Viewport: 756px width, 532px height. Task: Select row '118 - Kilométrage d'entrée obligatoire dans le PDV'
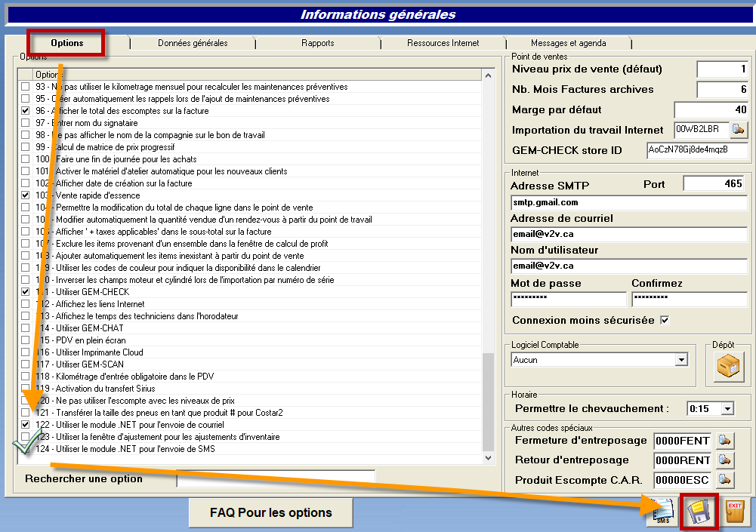tap(250, 377)
